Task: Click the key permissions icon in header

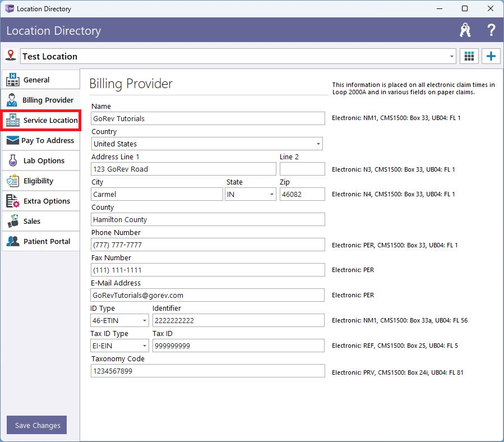Action: pos(465,30)
